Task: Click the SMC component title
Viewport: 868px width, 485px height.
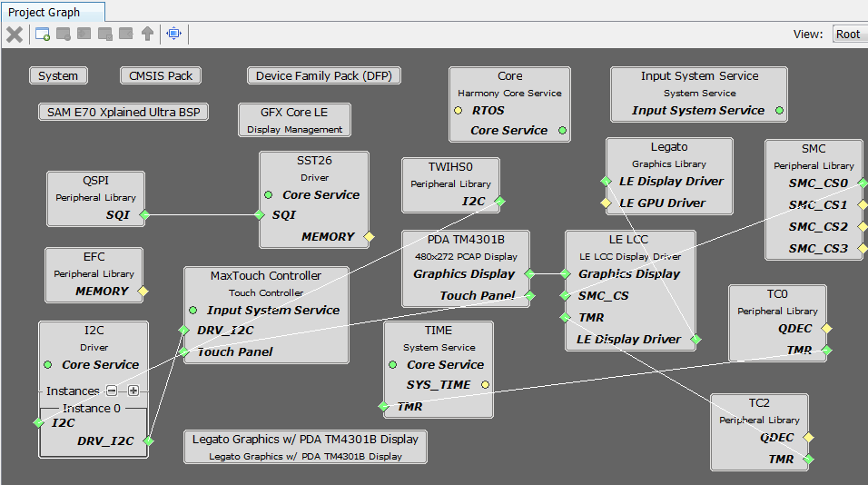Action: point(814,148)
